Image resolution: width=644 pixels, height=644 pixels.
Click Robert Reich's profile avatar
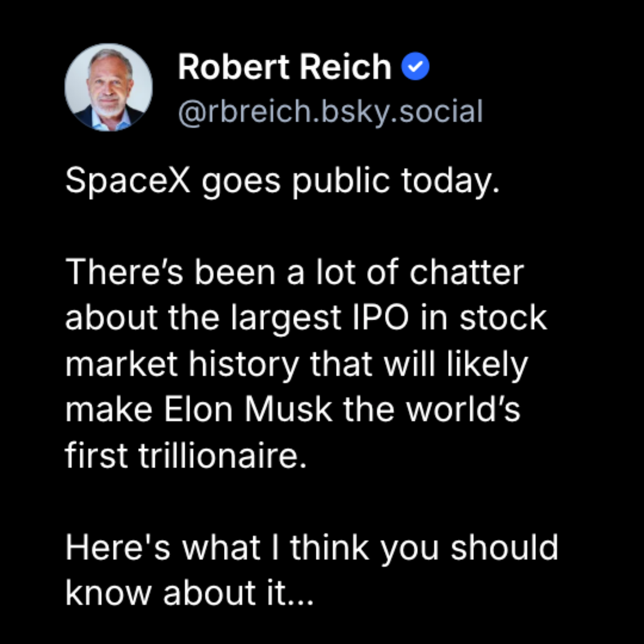click(109, 87)
